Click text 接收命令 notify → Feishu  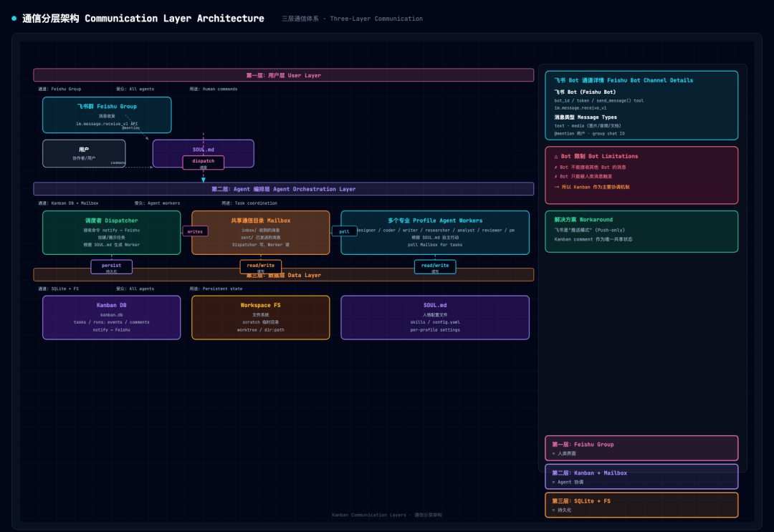pos(112,231)
